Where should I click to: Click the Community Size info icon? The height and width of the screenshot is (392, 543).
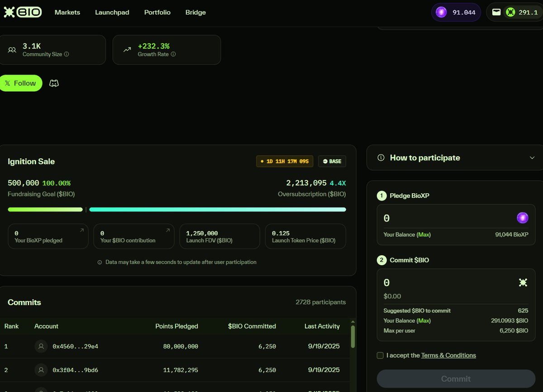click(x=67, y=54)
